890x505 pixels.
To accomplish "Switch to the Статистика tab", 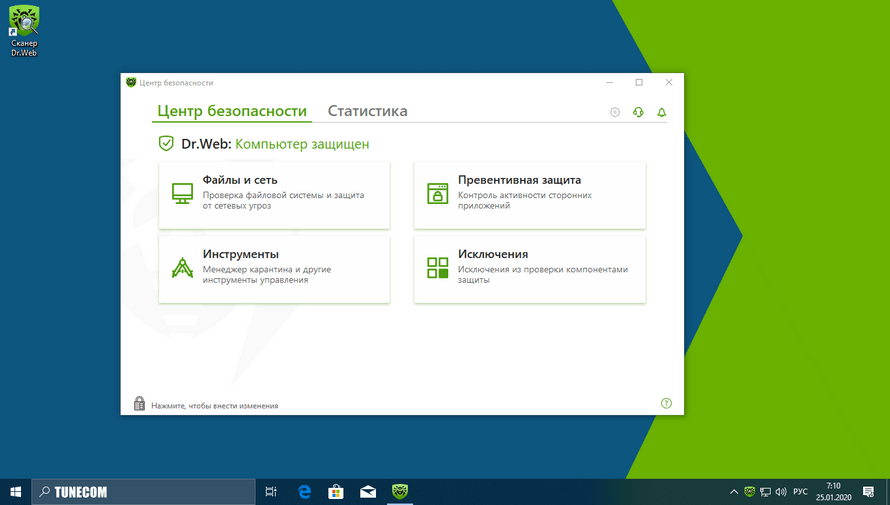I will click(x=367, y=111).
